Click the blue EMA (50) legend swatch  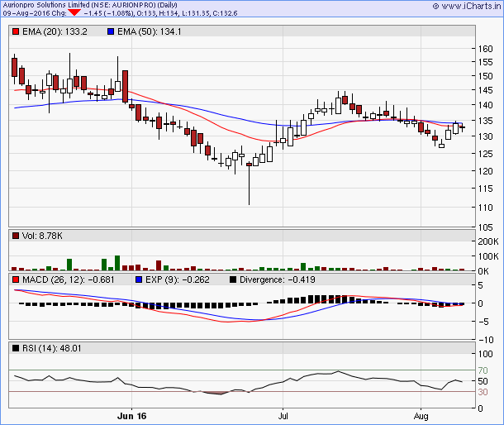click(x=111, y=31)
